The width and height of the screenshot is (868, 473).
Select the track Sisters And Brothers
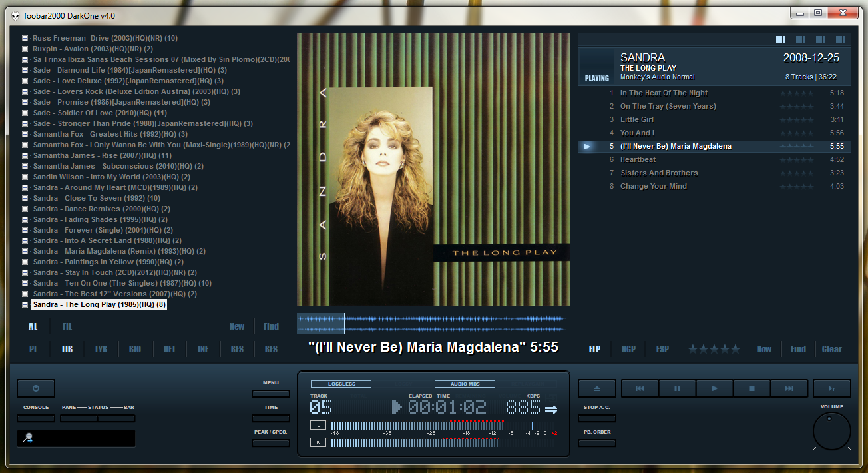[659, 173]
